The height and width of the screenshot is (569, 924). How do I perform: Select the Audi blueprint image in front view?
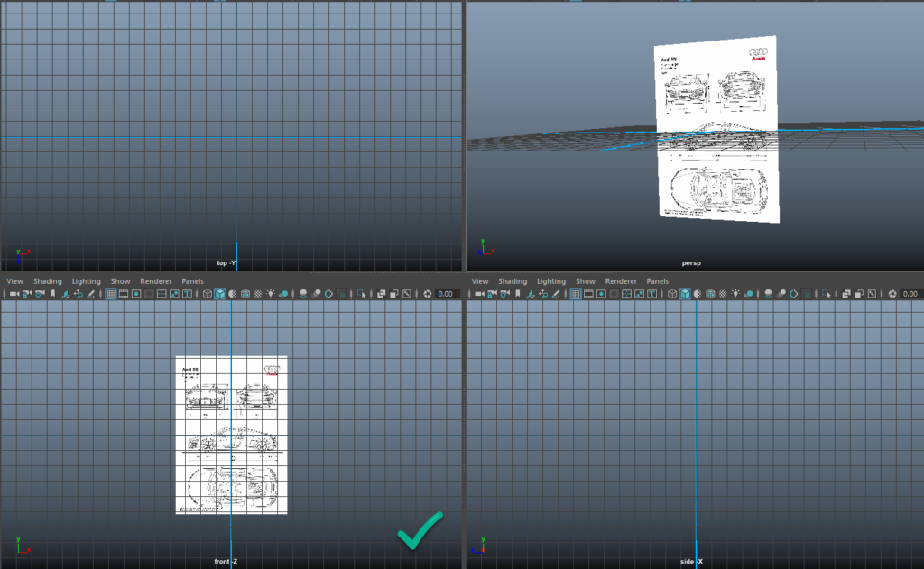point(232,435)
